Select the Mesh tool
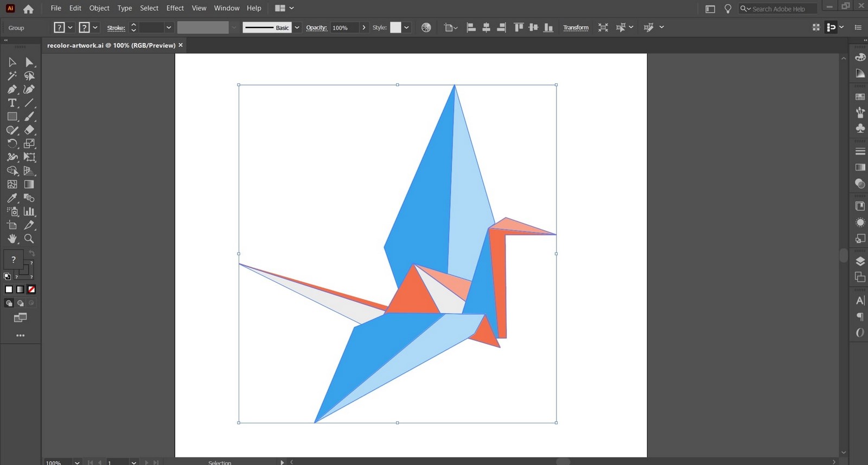 click(x=12, y=184)
